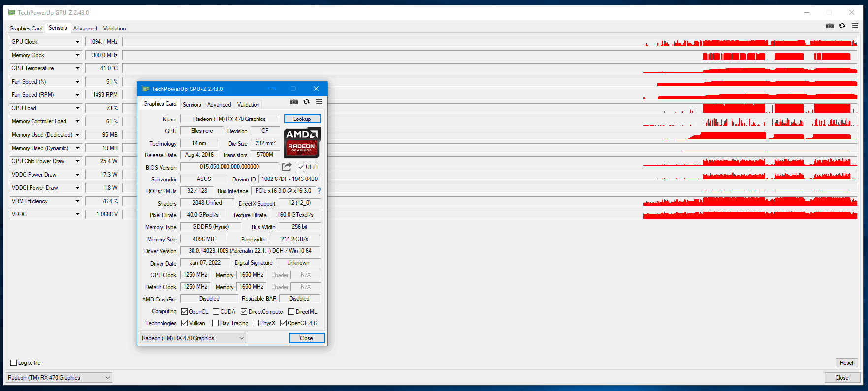This screenshot has height=391, width=868.
Task: Open Validation tab in main window
Action: pos(115,29)
